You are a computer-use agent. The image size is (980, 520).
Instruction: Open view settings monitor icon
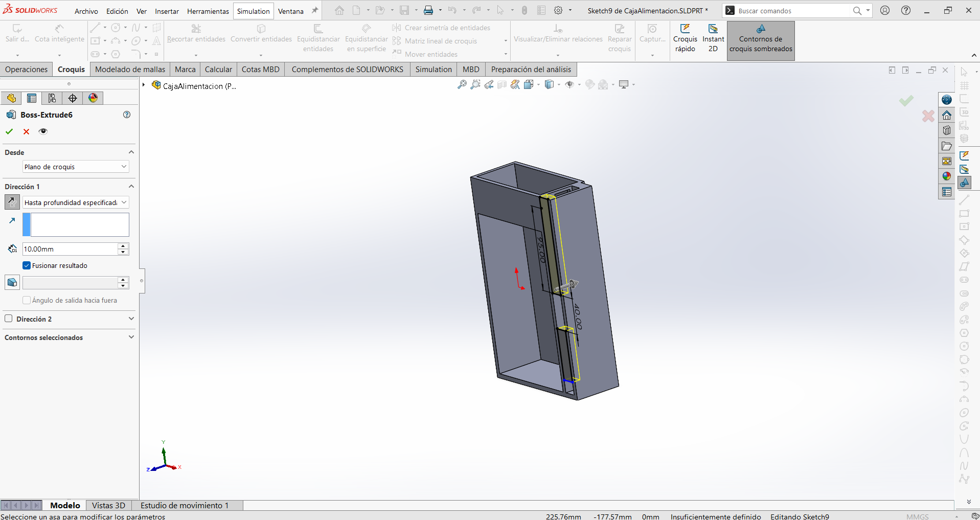point(624,84)
